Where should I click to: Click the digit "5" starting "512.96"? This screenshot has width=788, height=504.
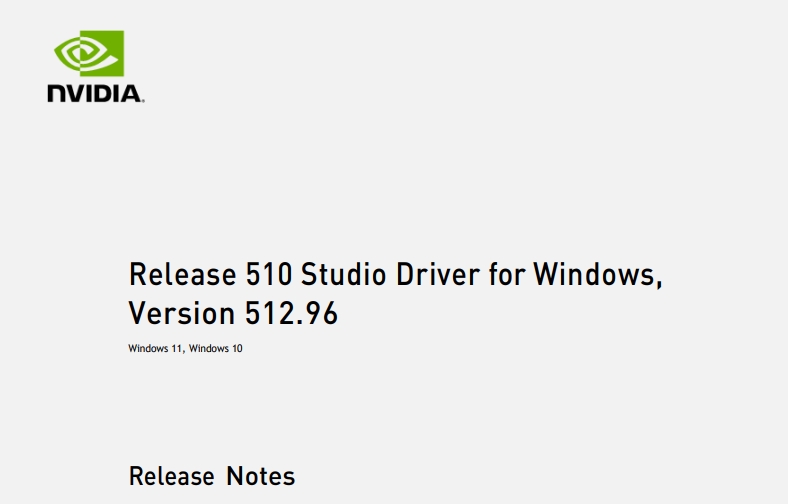[x=252, y=313]
